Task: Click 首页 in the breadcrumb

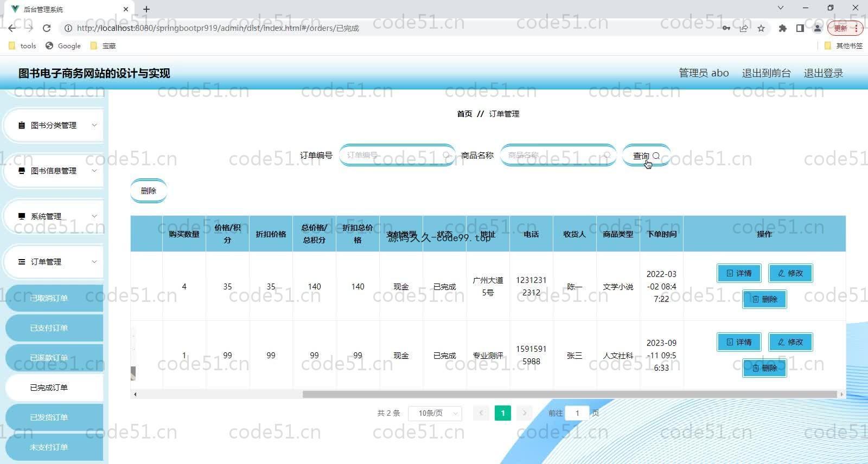Action: pos(464,114)
